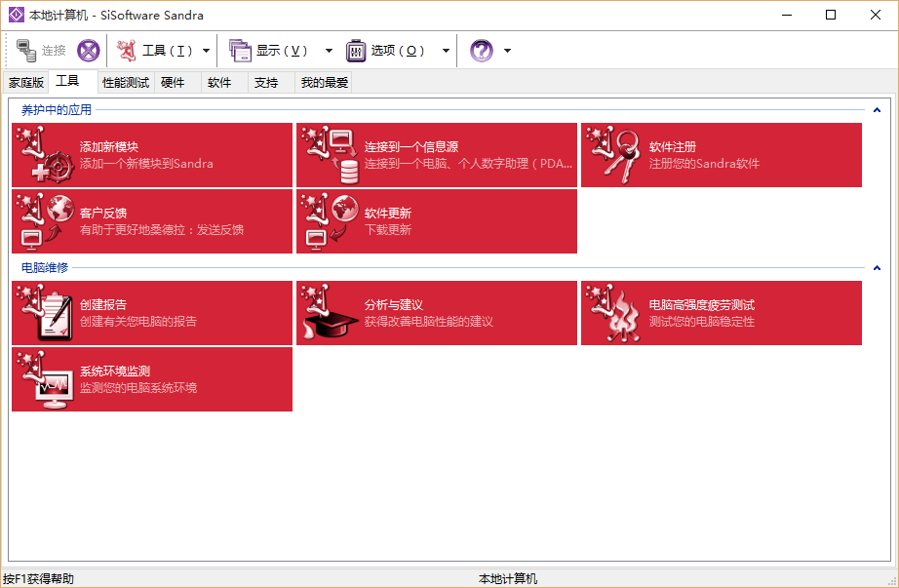Collapse the 电脑维修 section
Screen dimensions: 899x588
(x=877, y=267)
